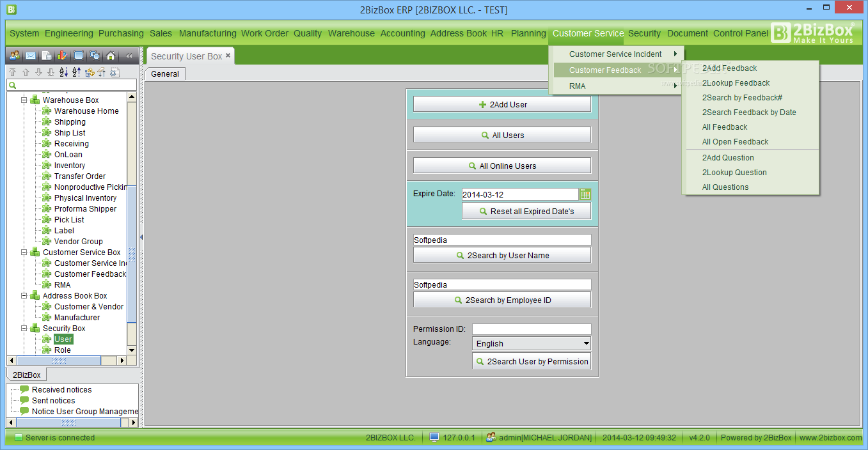Expand the RMA submenu item

(617, 86)
